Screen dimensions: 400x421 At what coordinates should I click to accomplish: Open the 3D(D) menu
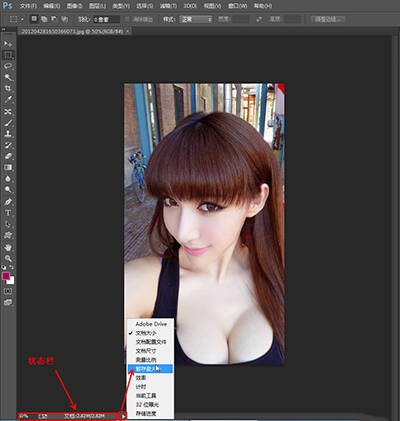tap(190, 6)
